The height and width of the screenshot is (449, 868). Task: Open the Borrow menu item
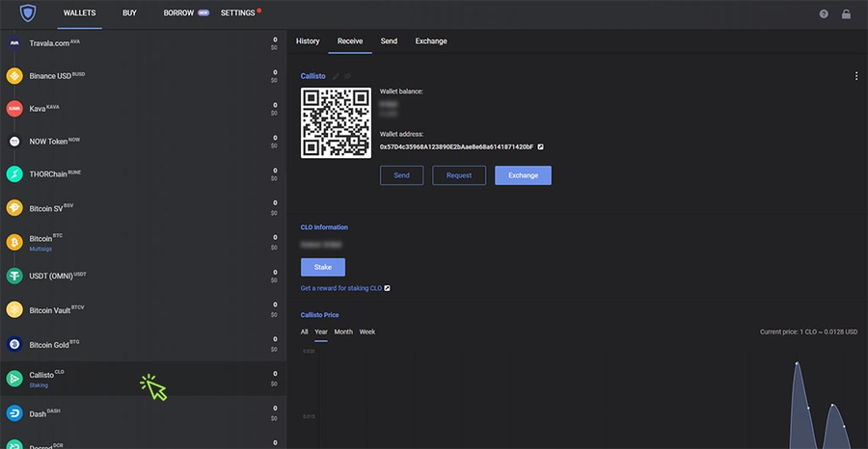coord(178,13)
